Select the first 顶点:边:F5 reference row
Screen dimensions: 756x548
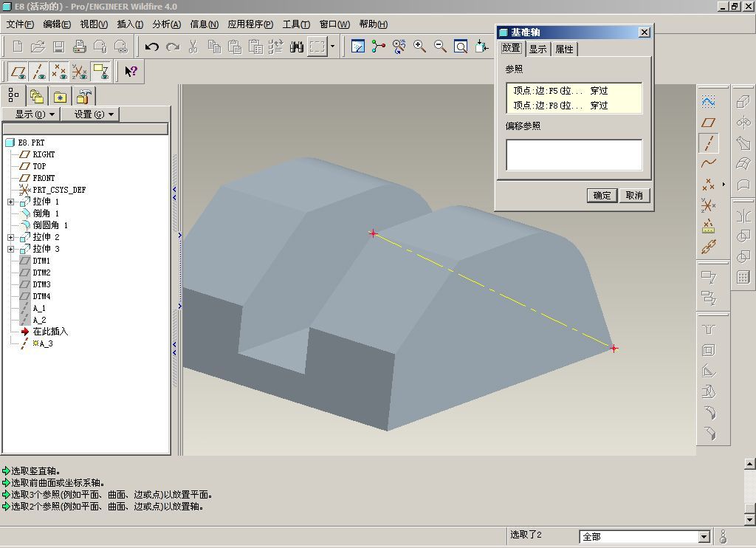(574, 91)
